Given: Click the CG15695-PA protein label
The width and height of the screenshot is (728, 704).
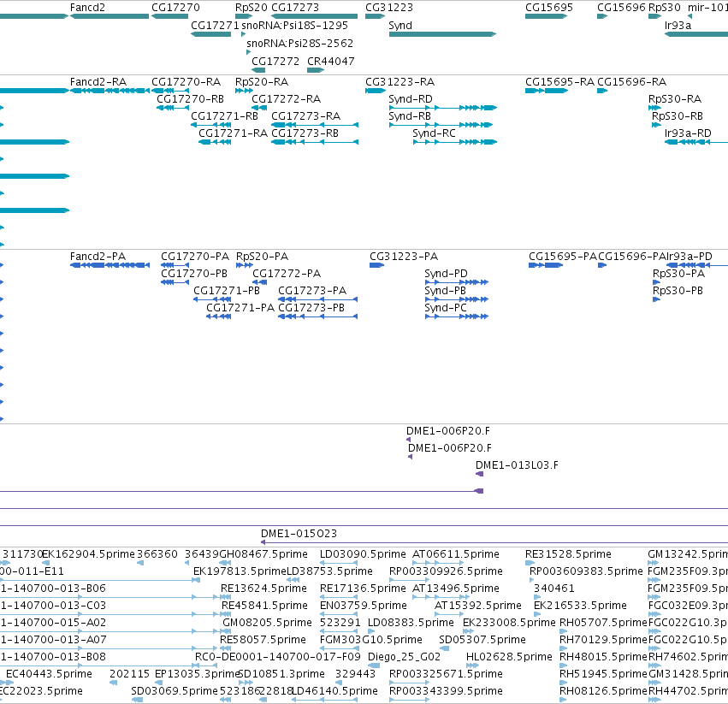Looking at the screenshot, I should [x=563, y=257].
